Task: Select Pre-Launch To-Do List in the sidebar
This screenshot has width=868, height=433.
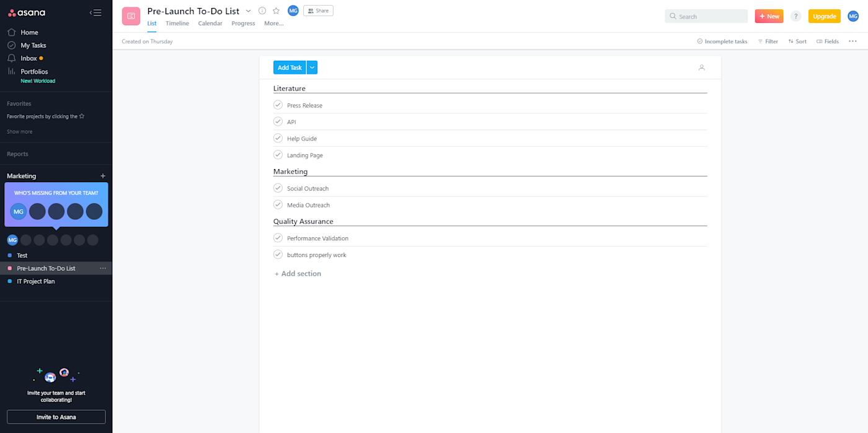Action: coord(46,268)
